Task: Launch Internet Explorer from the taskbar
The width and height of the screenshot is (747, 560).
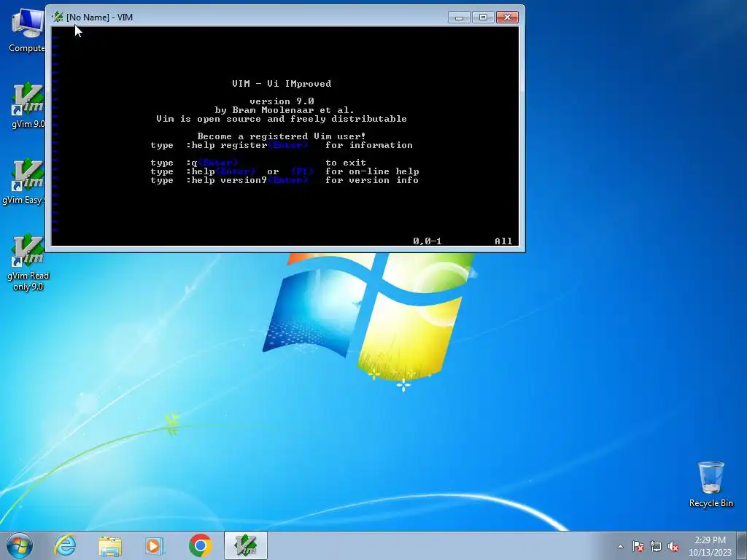Action: click(x=65, y=545)
